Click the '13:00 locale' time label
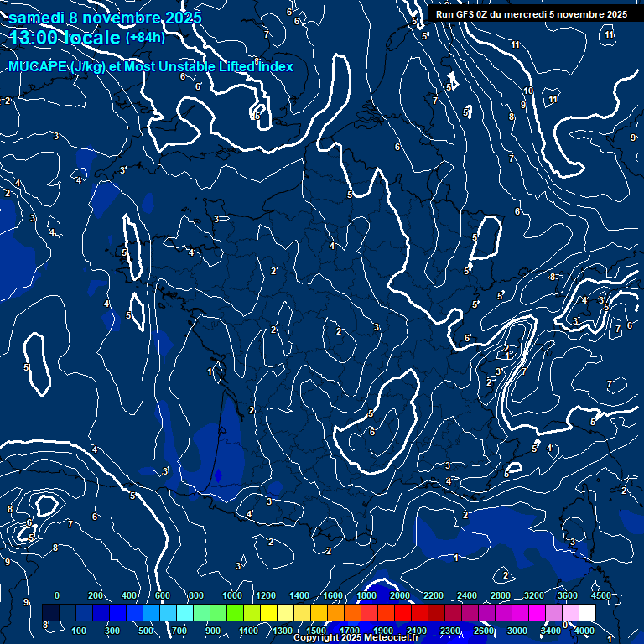The height and width of the screenshot is (644, 644). click(65, 38)
